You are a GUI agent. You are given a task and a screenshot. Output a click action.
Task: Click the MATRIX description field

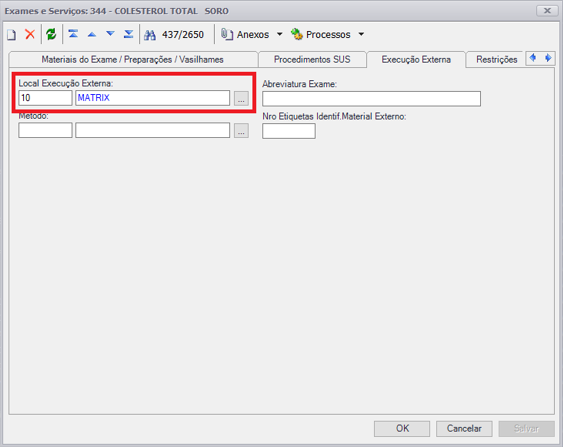point(152,98)
